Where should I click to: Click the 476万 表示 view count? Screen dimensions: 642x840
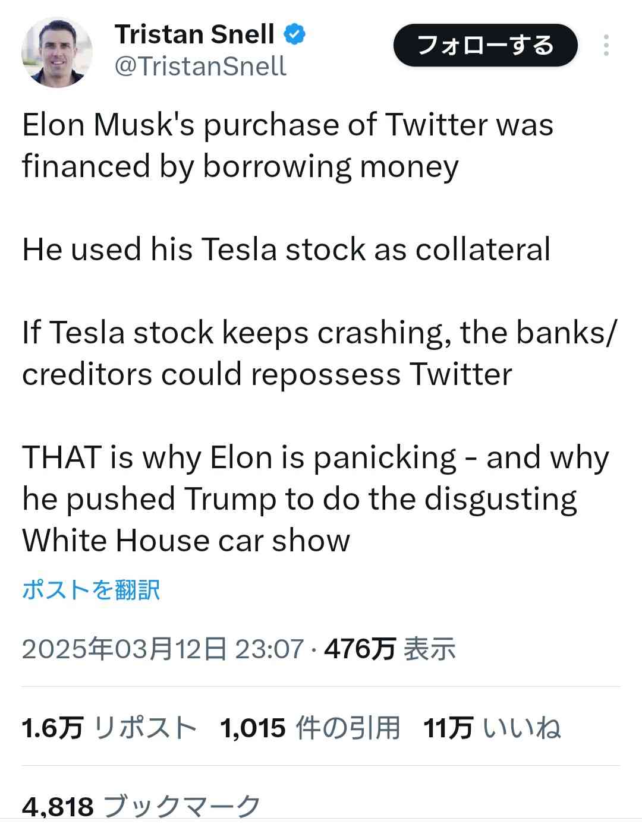(390, 649)
